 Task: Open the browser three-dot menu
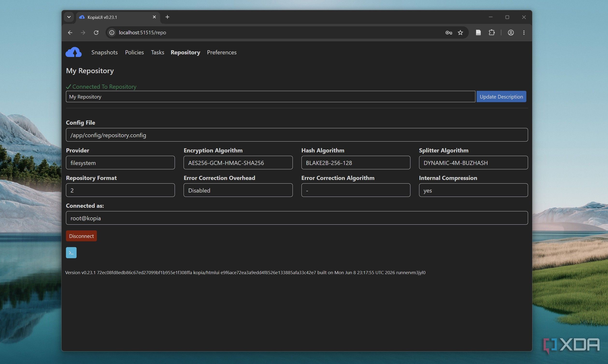(524, 32)
